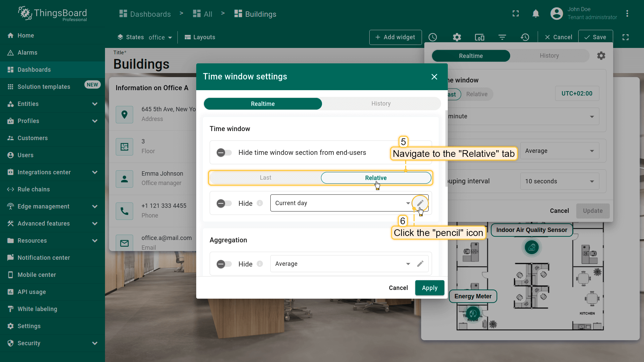
Task: Toggle Hide switch for Aggregation
Action: pyautogui.click(x=224, y=264)
